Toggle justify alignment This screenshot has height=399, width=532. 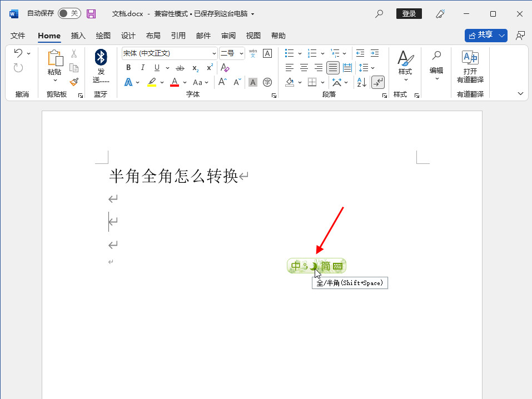(333, 68)
